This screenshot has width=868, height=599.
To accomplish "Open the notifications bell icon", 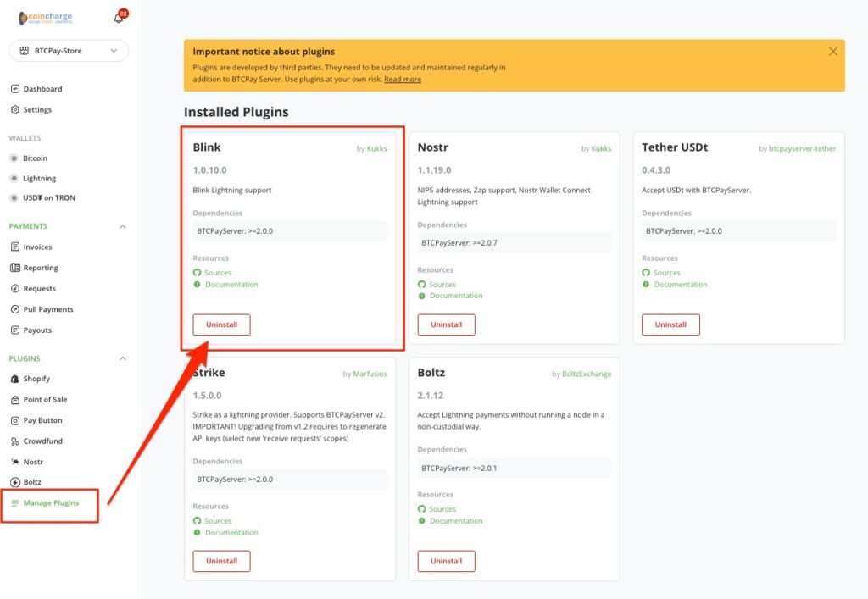I will (x=118, y=19).
